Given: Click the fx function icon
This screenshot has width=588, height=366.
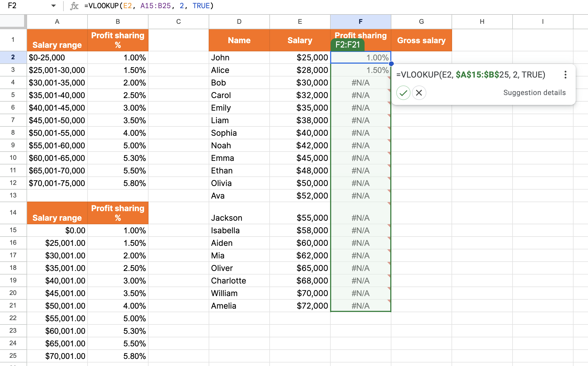Looking at the screenshot, I should coord(74,6).
